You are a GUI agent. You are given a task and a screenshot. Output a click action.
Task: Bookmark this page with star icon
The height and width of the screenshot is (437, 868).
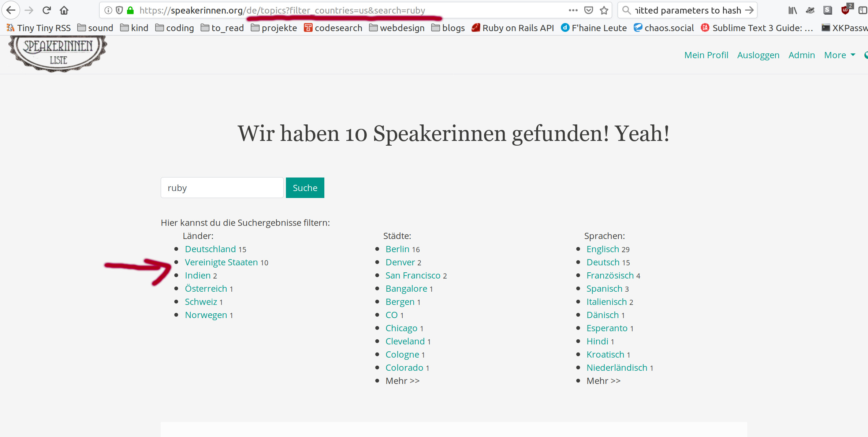coord(604,10)
